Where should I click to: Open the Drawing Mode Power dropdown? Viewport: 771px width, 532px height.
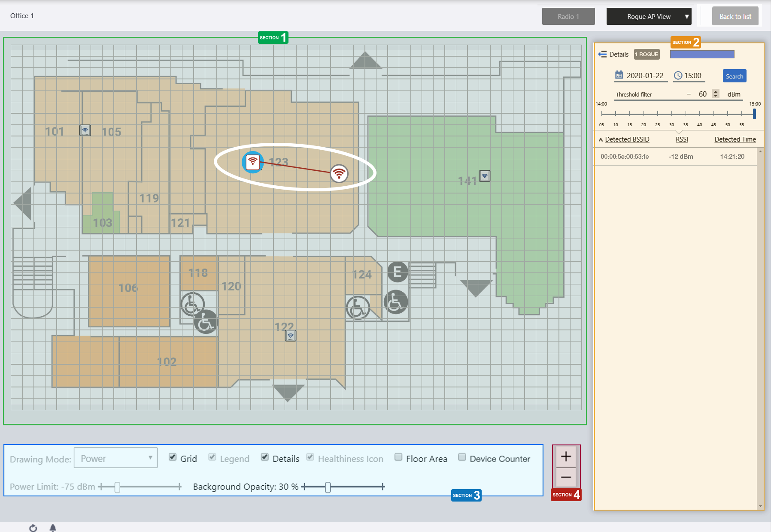click(x=115, y=458)
